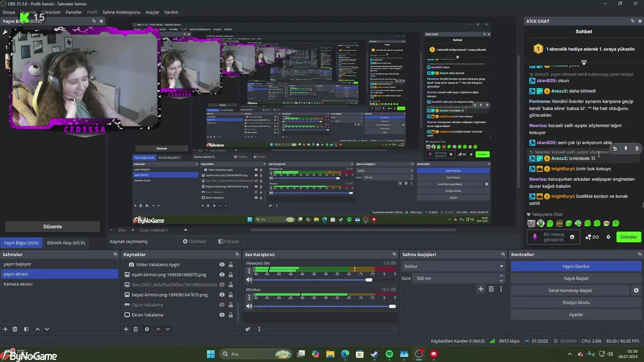Open Ayarlar from Kontroller
The image size is (644, 362).
(576, 315)
